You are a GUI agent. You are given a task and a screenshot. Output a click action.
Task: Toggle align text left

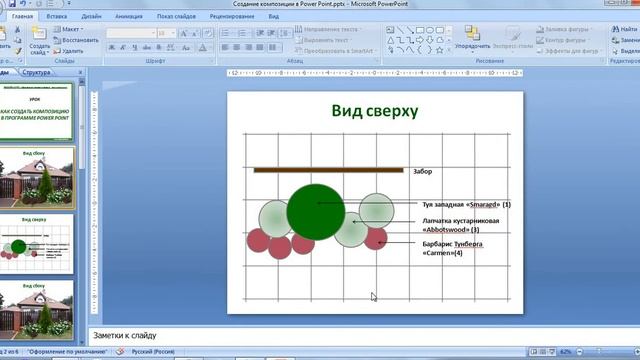click(225, 47)
